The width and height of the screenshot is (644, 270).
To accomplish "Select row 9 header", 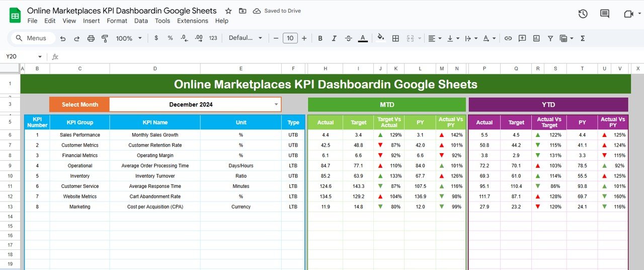I will (x=10, y=166).
